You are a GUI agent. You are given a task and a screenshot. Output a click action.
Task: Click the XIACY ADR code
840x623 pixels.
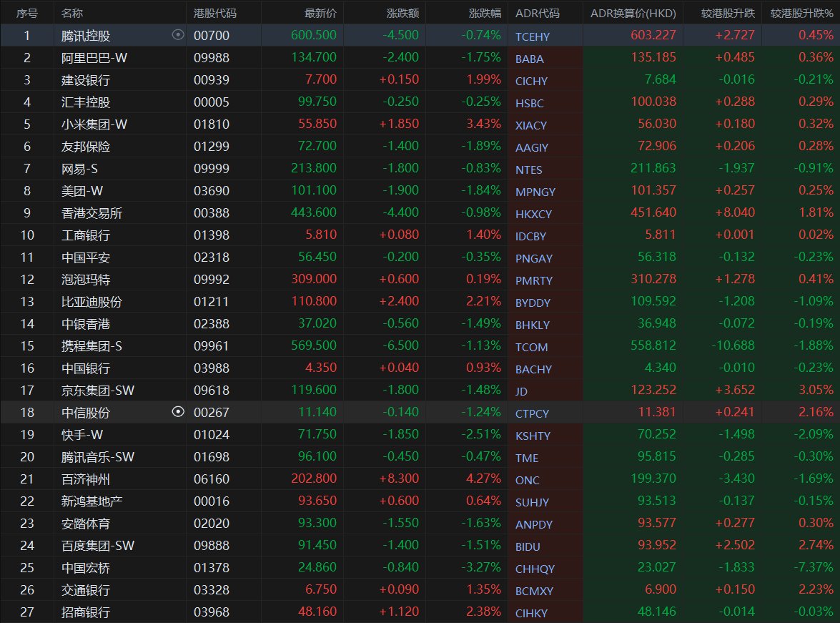click(531, 125)
